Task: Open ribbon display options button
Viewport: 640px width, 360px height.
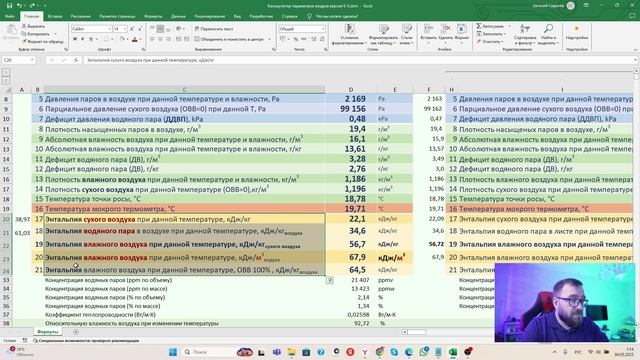Action: (587, 6)
